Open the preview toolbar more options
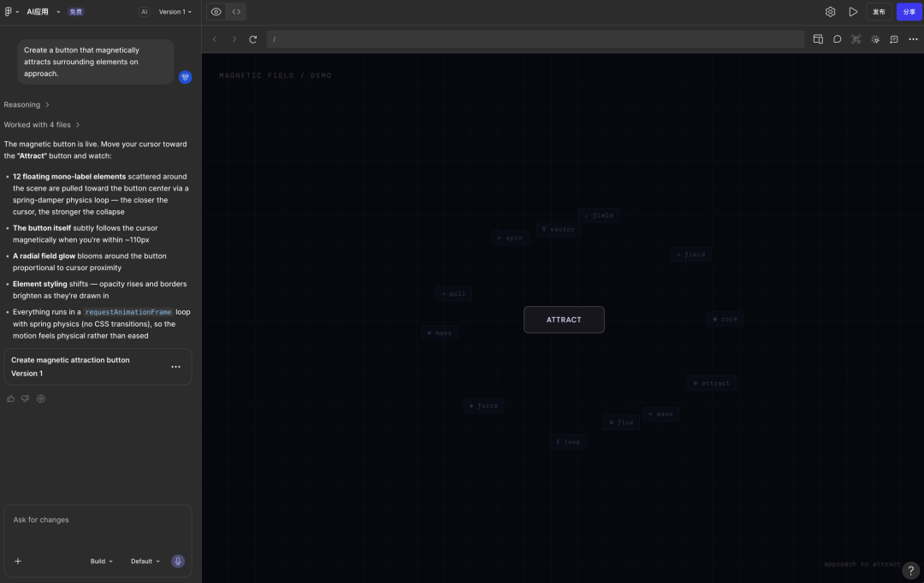This screenshot has height=583, width=924. point(913,39)
